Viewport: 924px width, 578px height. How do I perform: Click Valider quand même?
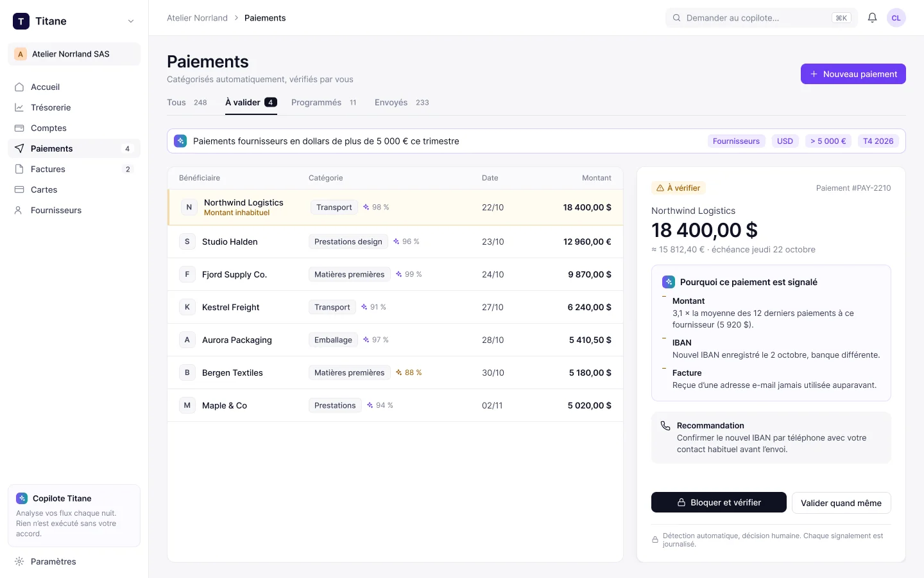[841, 503]
